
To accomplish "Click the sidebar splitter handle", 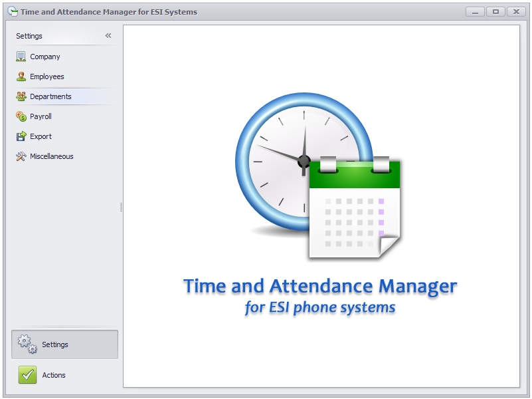I will click(x=121, y=207).
